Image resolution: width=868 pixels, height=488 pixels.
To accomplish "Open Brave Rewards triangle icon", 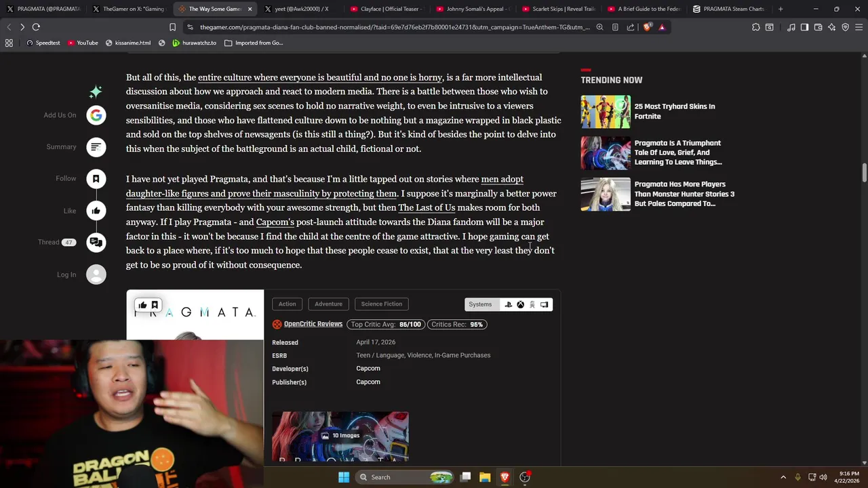I will (x=662, y=27).
